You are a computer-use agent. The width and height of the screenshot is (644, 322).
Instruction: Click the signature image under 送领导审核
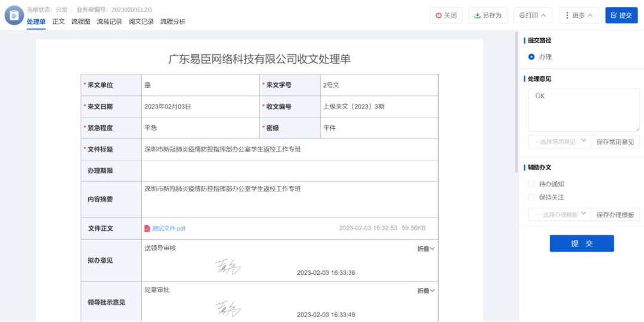coord(228,267)
